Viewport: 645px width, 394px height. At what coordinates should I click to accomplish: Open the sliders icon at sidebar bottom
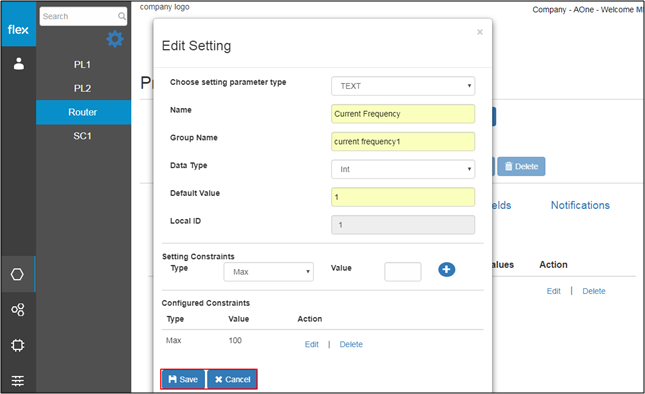point(18,381)
